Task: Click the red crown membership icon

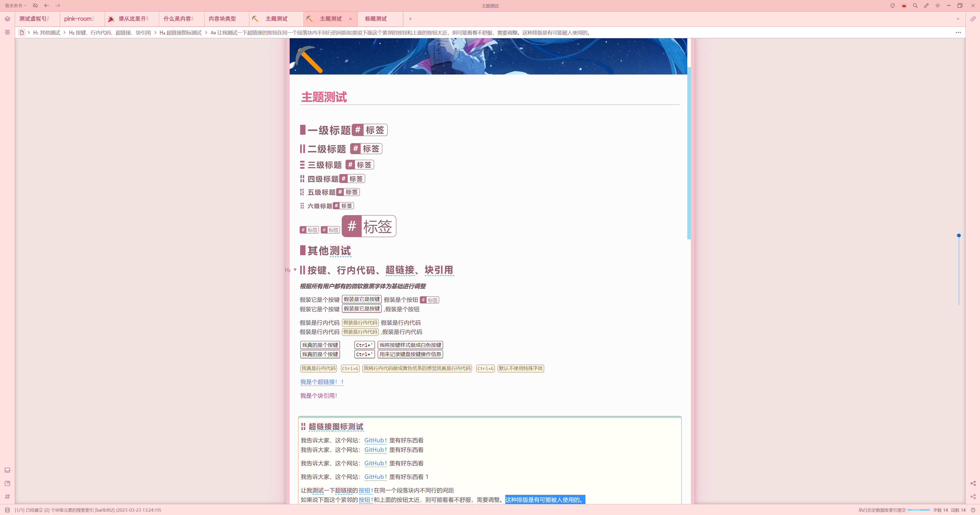Action: point(904,6)
